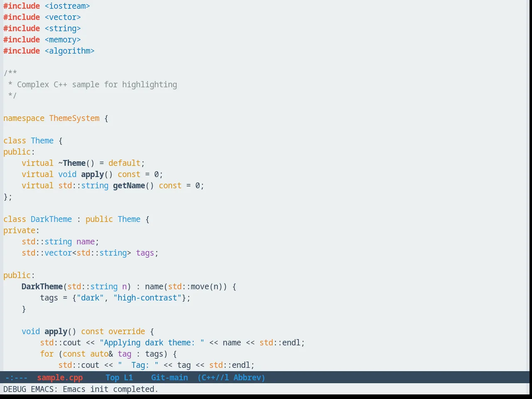The image size is (532, 399).
Task: Click 'getName' function declaration
Action: point(129,185)
